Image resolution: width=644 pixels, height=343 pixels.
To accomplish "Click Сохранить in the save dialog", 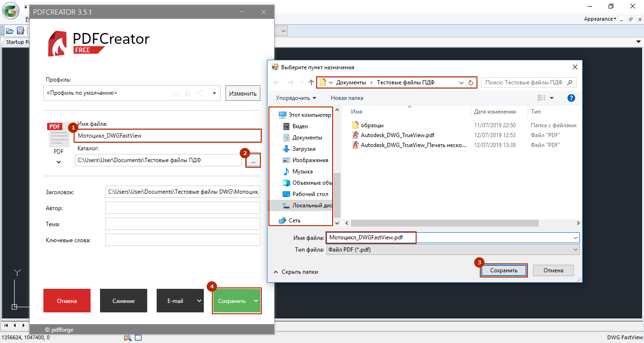I will 504,270.
